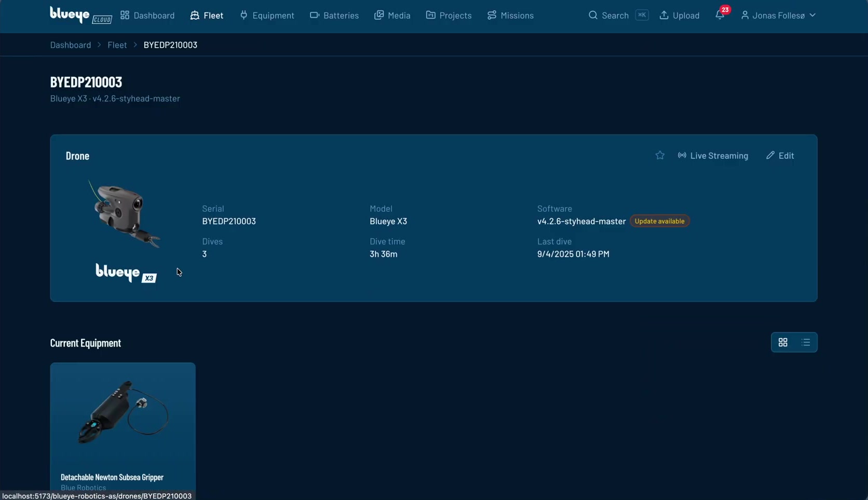
Task: Open the Newton Subsea Gripper image
Action: pos(123,413)
